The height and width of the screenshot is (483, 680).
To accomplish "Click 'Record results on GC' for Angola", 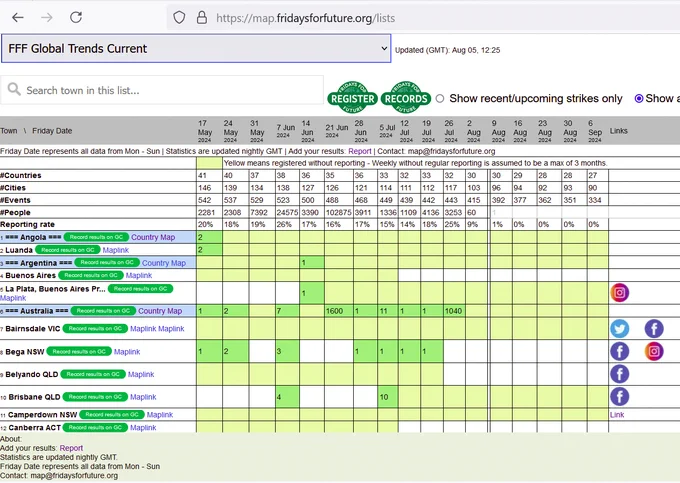I will [96, 237].
